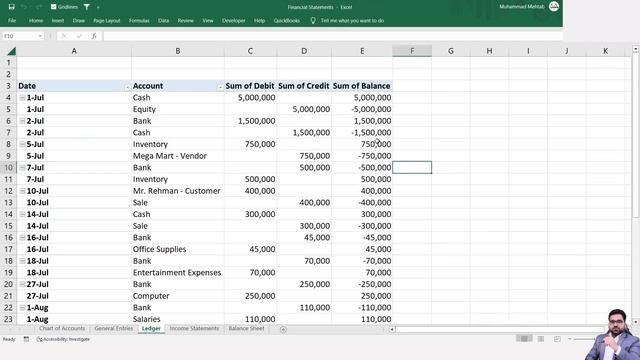This screenshot has width=640, height=360.
Task: Select the Office Supplies cell
Action: pyautogui.click(x=178, y=249)
